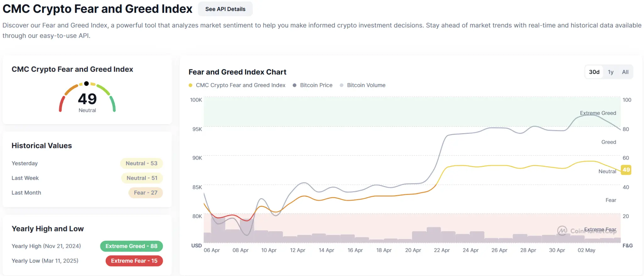This screenshot has height=276, width=644.
Task: Click the Extreme Fear - 15 red badge
Action: (x=134, y=261)
